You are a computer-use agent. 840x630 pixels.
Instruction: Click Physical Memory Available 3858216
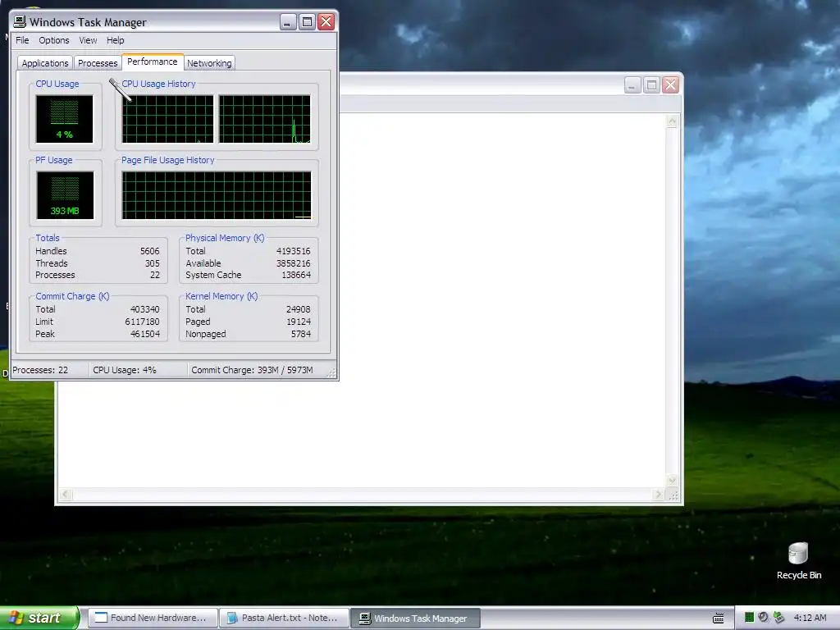click(293, 263)
